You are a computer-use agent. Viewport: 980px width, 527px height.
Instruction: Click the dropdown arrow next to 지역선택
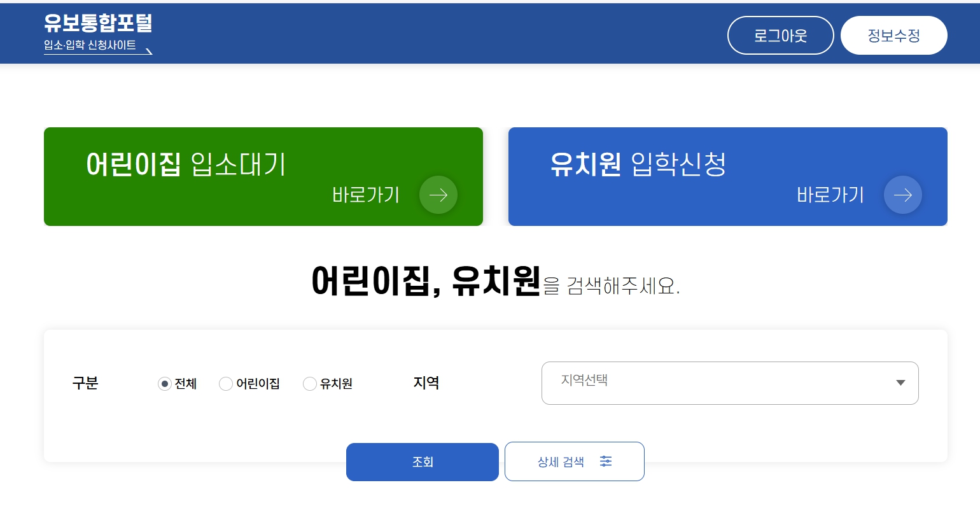click(x=900, y=383)
